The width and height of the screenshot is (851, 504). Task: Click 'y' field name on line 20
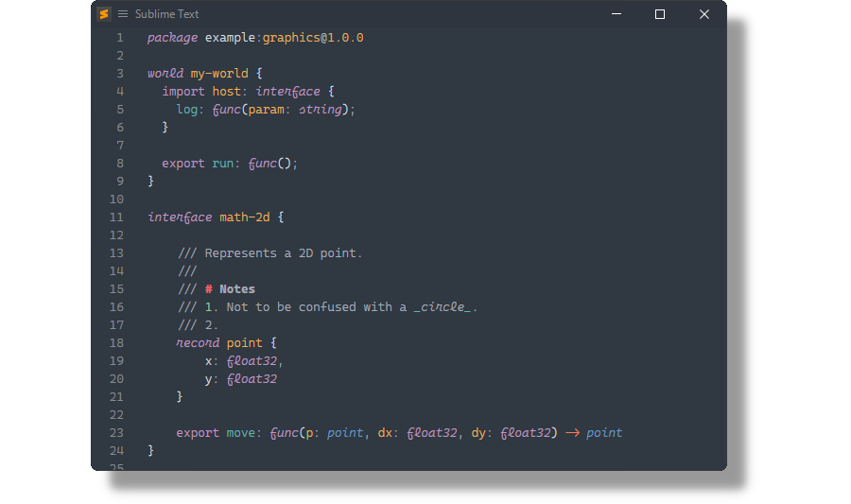208,379
